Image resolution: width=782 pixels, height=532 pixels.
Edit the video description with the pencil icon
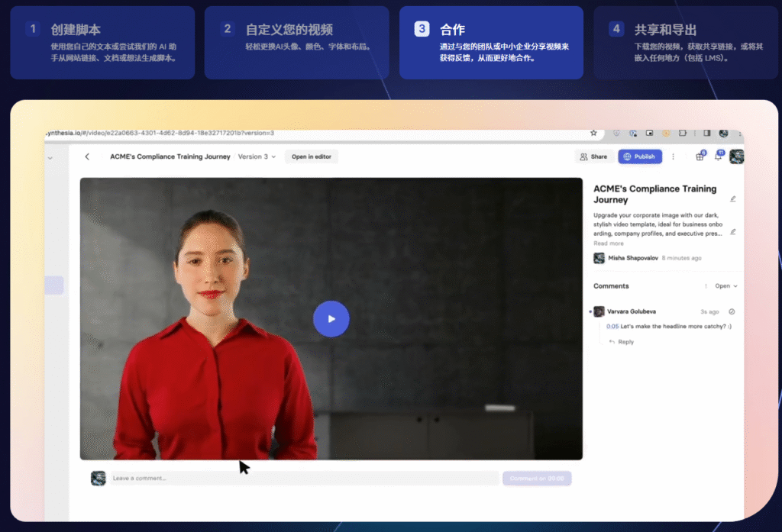coord(732,231)
